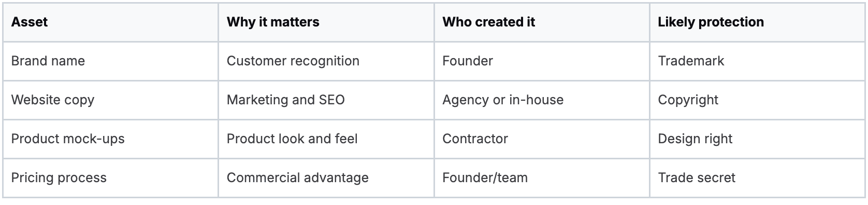The width and height of the screenshot is (868, 205).
Task: Click the Asset column header
Action: point(110,22)
